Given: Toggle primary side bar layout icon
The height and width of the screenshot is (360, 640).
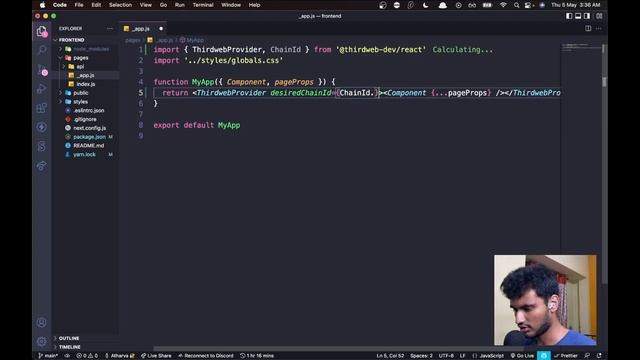Looking at the screenshot, I should (569, 16).
